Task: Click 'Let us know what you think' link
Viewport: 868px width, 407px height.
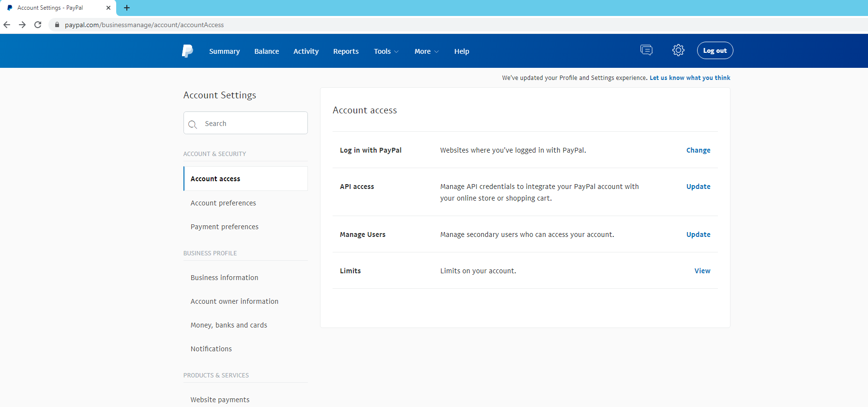Action: tap(690, 78)
